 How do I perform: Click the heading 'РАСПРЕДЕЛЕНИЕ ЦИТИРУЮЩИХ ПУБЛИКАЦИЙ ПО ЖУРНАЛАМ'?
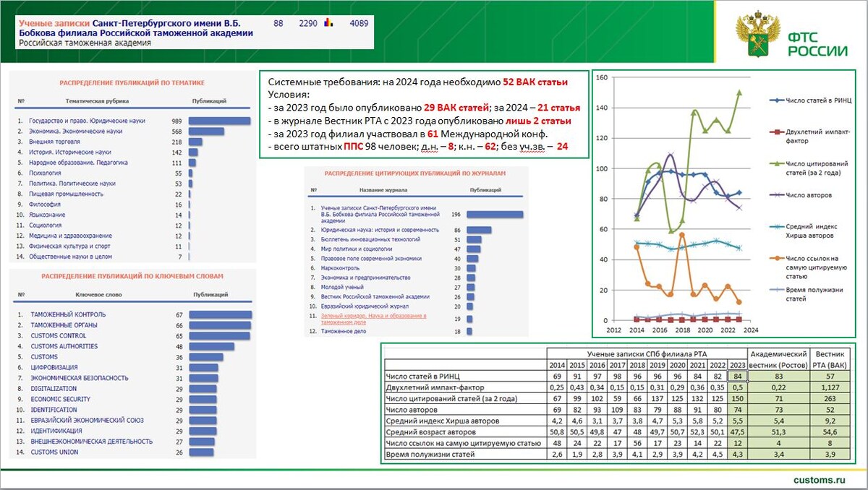point(415,174)
